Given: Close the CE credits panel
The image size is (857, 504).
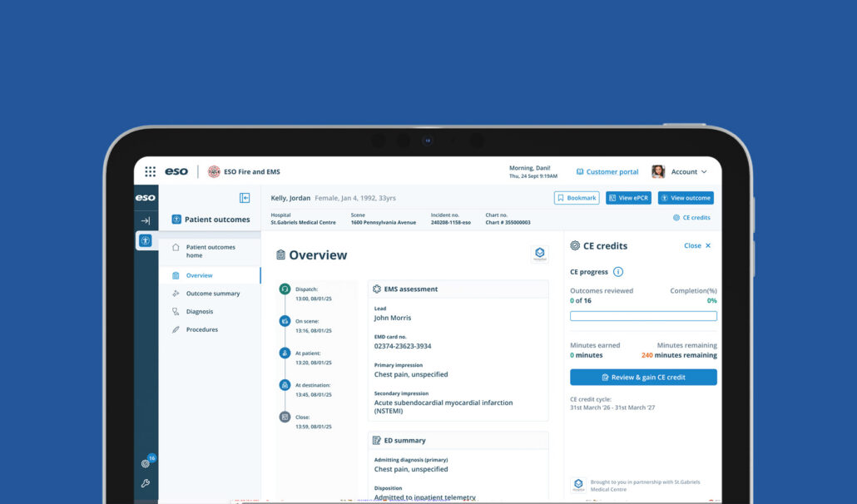Looking at the screenshot, I should click(697, 245).
